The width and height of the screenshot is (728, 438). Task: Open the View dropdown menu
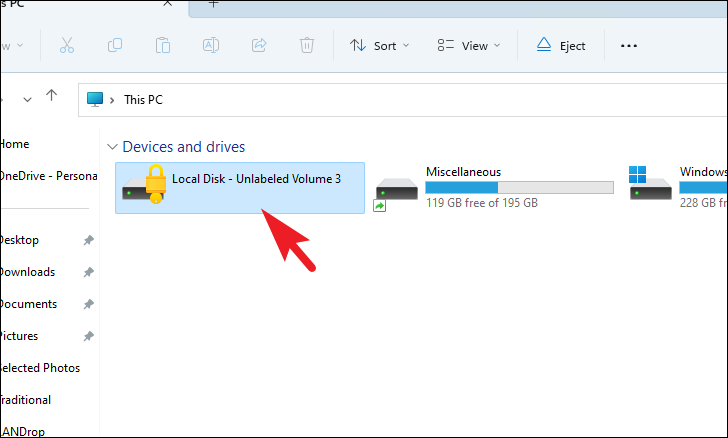(x=469, y=46)
